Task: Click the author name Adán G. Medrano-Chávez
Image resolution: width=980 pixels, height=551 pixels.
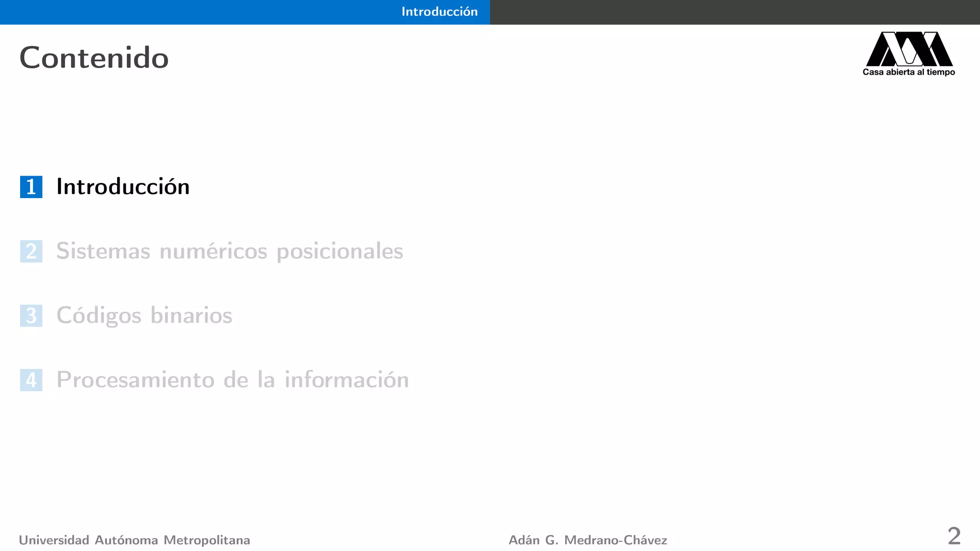Action: pos(588,540)
